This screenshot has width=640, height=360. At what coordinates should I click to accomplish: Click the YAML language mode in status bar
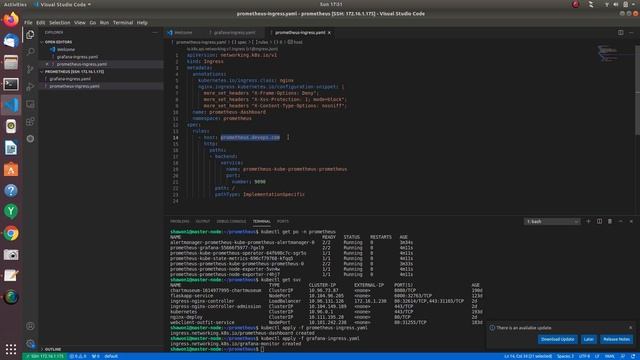click(609, 356)
